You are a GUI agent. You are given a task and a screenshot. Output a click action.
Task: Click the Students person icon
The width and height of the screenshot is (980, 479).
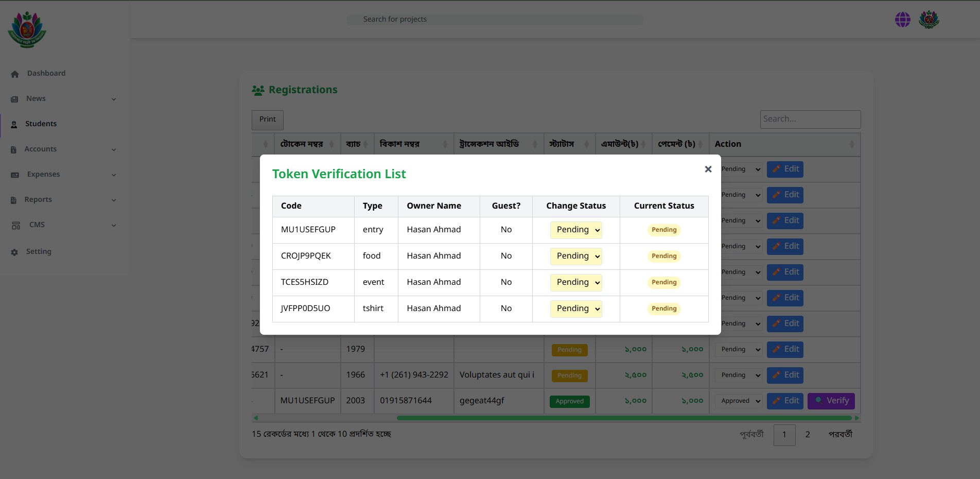14,125
